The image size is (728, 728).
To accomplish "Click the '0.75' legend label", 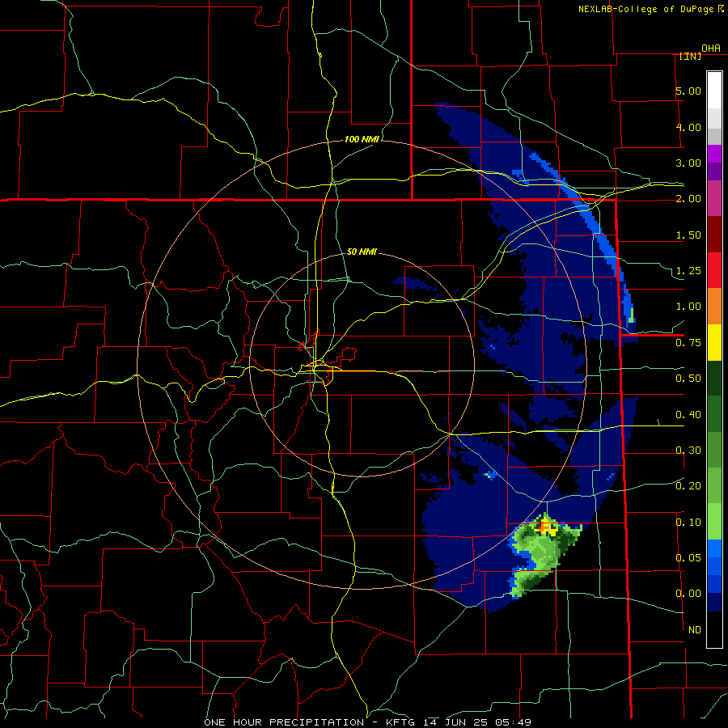I will coord(688,343).
